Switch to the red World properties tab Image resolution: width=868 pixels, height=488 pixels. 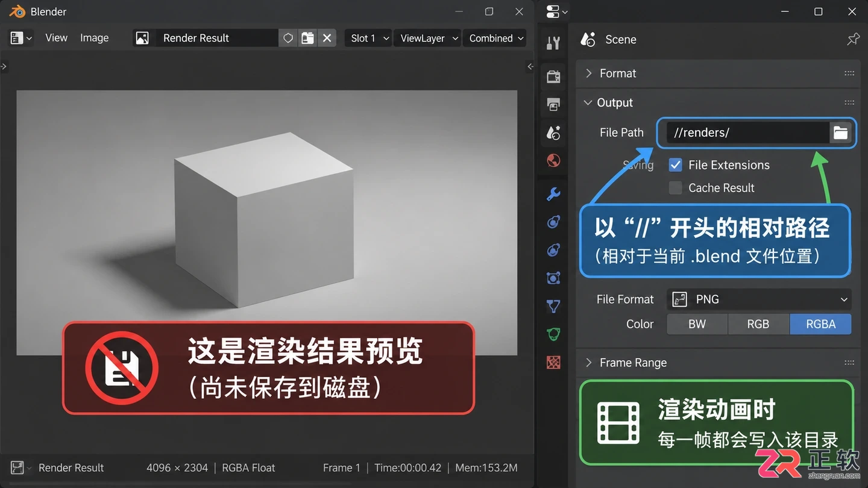point(553,160)
